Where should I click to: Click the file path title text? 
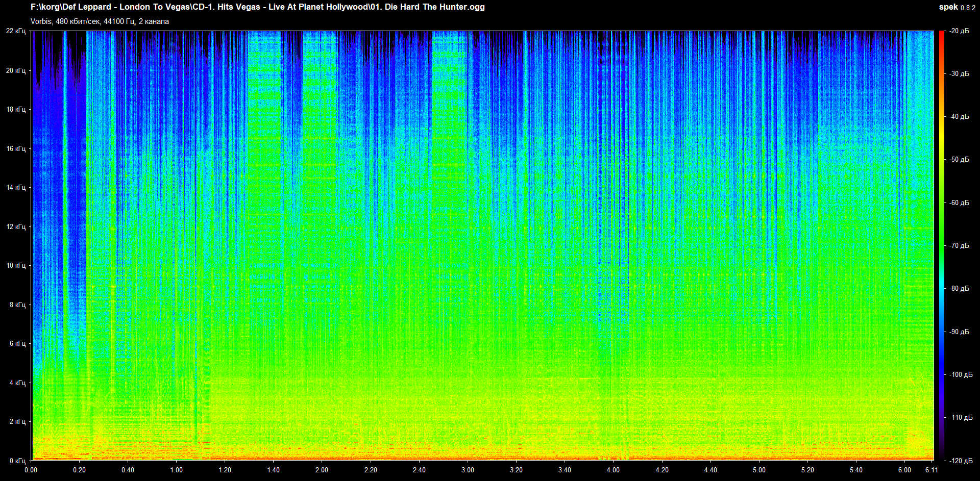(x=258, y=7)
